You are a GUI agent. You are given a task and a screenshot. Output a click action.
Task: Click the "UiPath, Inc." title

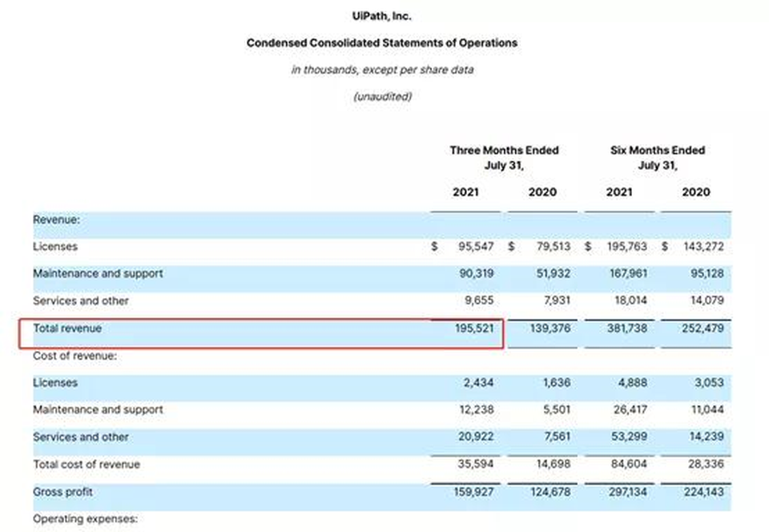point(381,16)
